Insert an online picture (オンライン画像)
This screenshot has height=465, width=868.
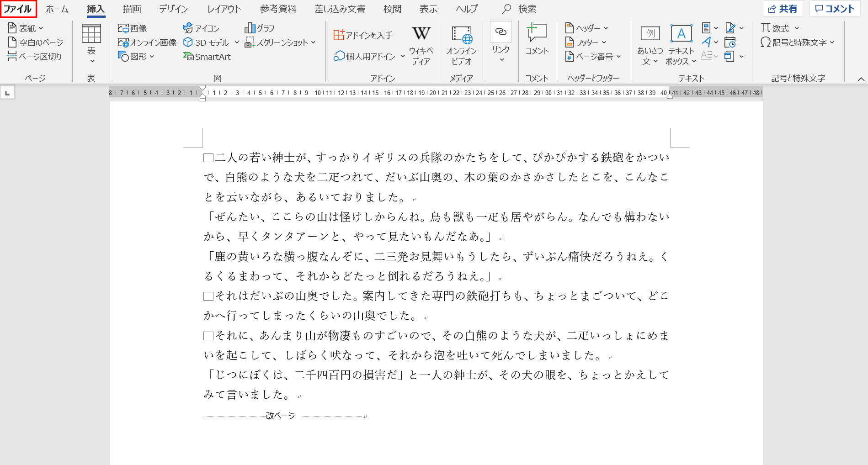coord(147,42)
